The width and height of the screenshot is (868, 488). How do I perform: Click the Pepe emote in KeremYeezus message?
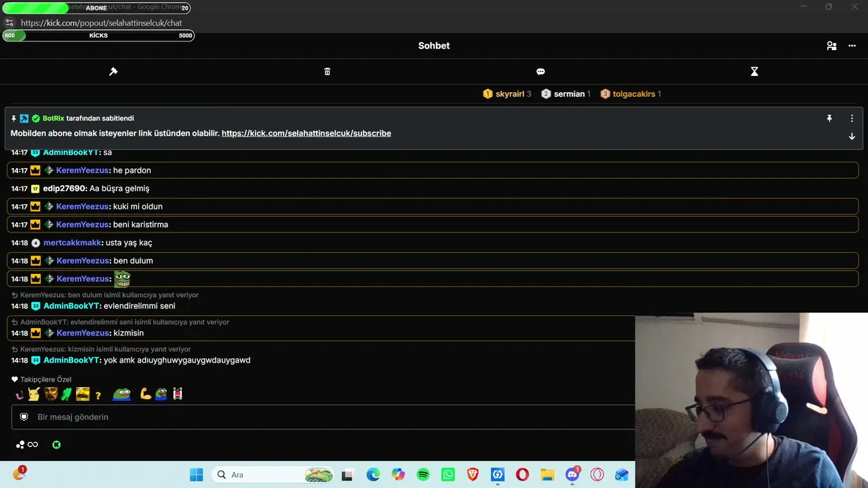[x=122, y=279]
